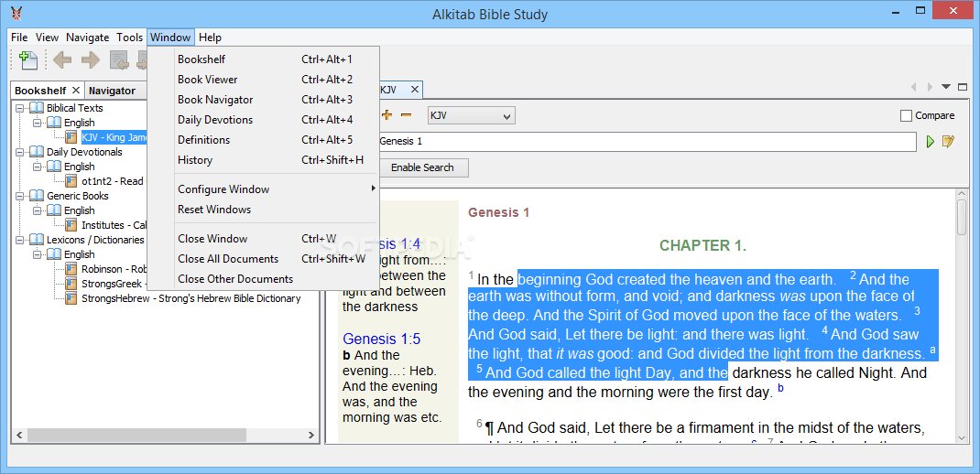Click footnote marker b after verse 5
The height and width of the screenshot is (474, 980).
tap(780, 389)
